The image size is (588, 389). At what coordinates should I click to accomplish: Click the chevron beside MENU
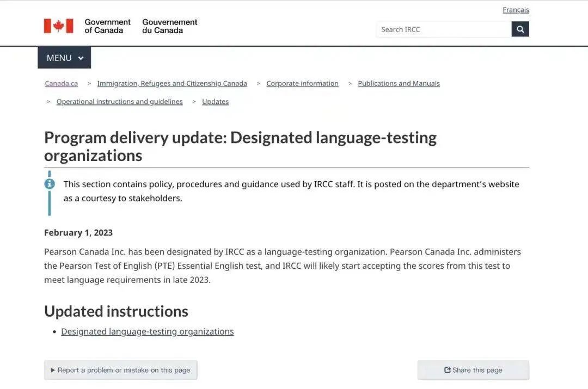tap(81, 58)
